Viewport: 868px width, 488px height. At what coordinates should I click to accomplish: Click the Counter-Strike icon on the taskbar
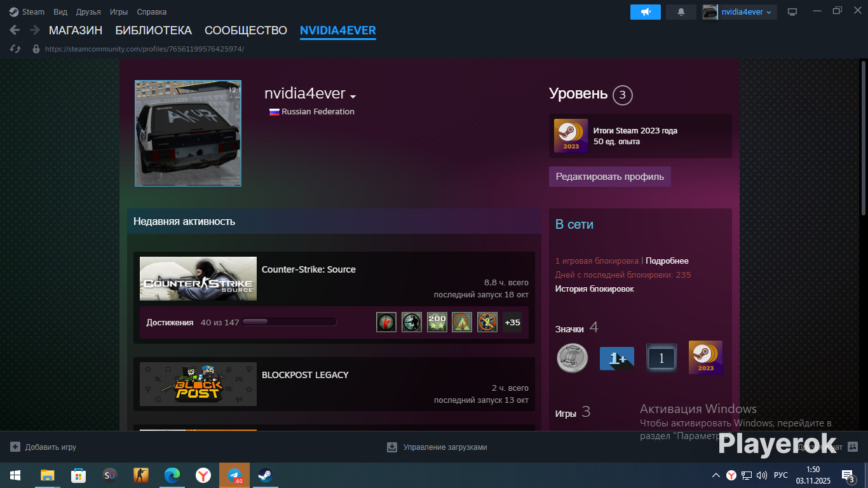141,475
